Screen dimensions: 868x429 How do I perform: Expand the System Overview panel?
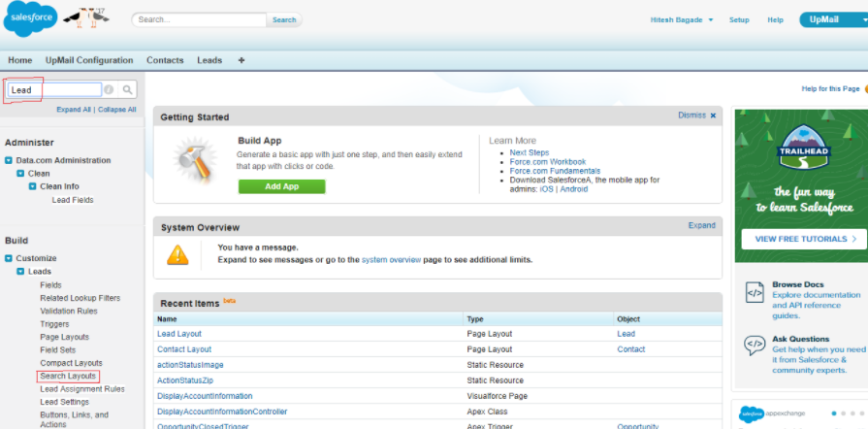(701, 225)
